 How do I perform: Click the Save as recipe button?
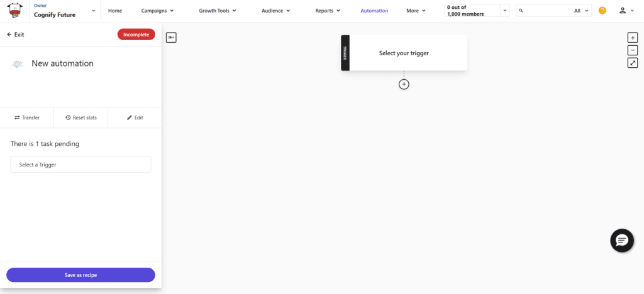tap(80, 275)
